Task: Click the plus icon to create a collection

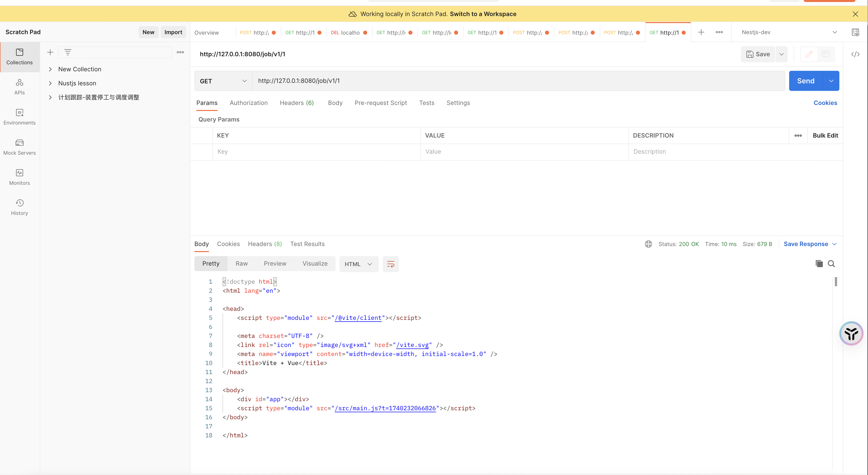Action: (x=50, y=52)
